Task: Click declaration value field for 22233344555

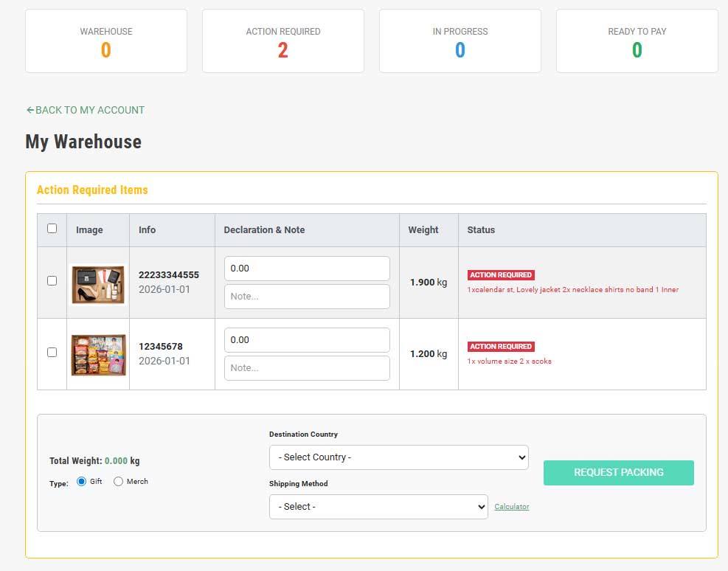Action: pos(307,269)
